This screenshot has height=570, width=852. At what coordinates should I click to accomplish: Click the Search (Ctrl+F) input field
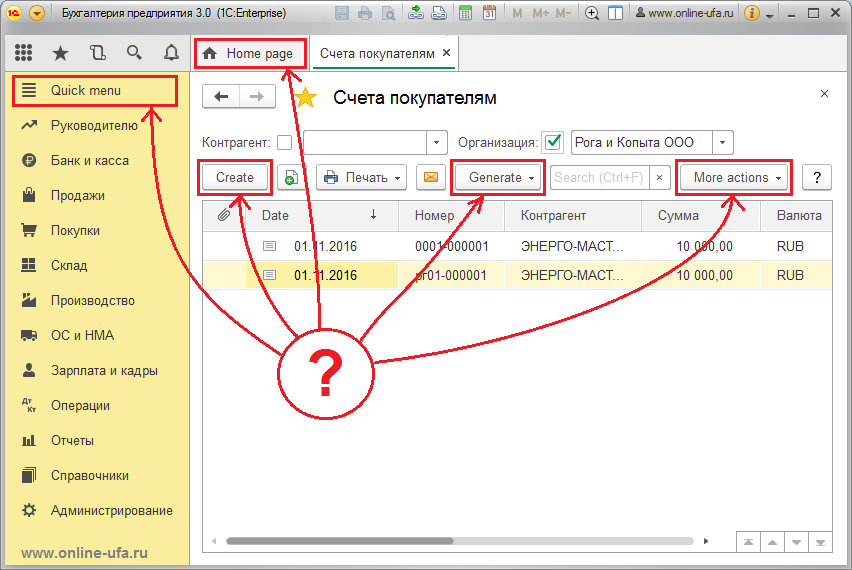pos(599,178)
